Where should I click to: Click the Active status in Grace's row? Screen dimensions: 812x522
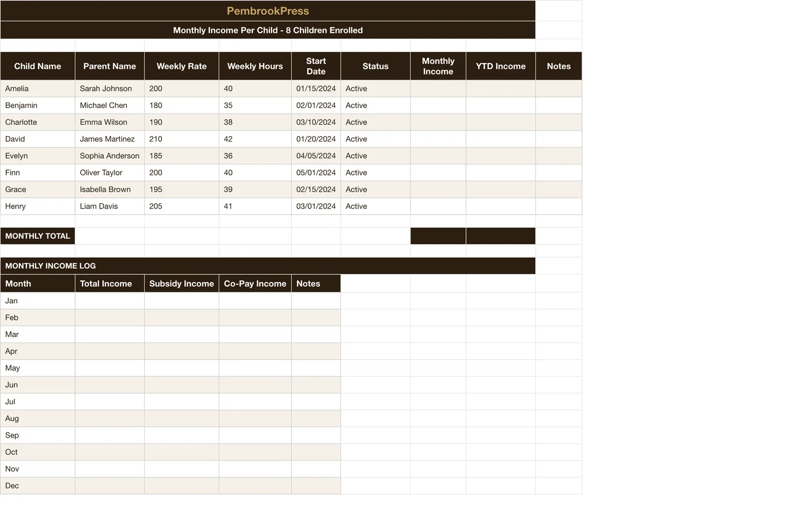tap(376, 189)
